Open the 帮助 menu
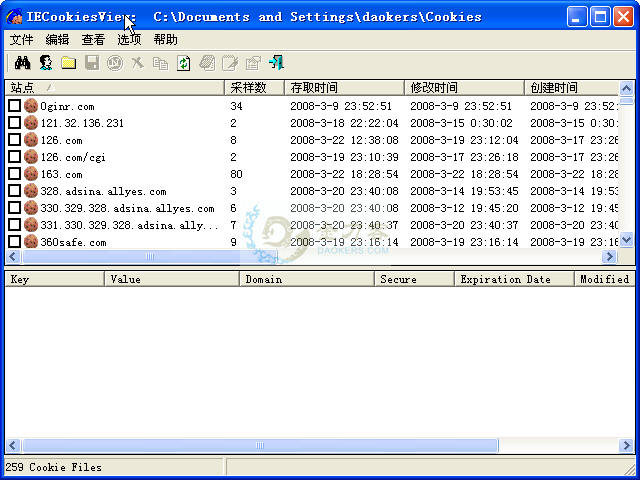Image resolution: width=640 pixels, height=480 pixels. pyautogui.click(x=165, y=40)
